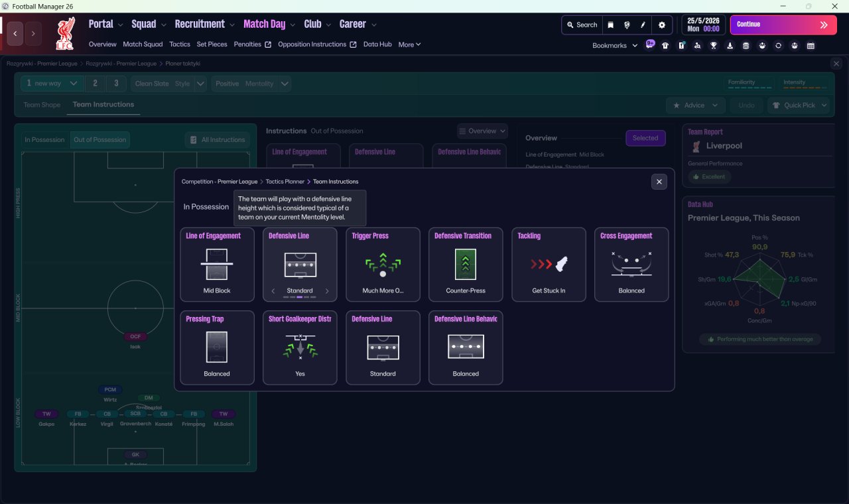
Task: Open Opposition Instructions link
Action: 317,44
